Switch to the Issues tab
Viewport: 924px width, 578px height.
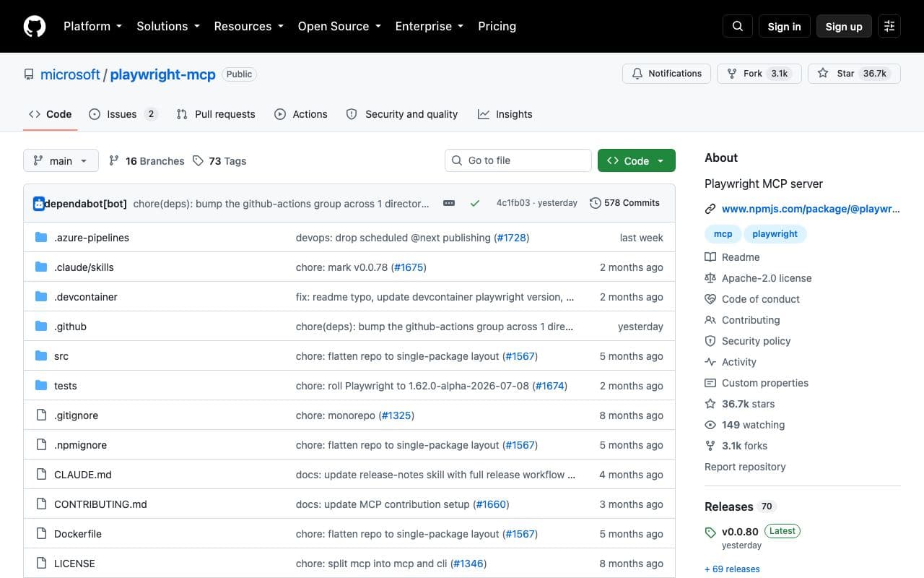123,114
